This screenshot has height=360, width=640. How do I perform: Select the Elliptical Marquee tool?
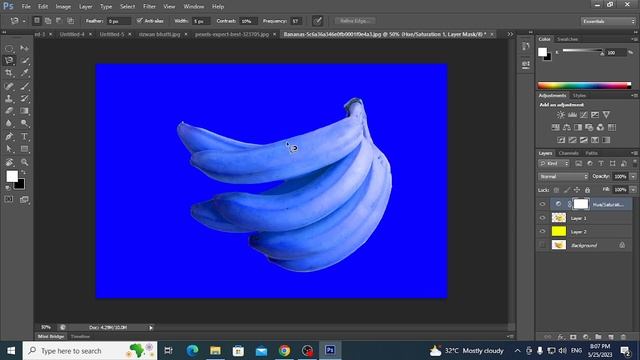[x=9, y=49]
